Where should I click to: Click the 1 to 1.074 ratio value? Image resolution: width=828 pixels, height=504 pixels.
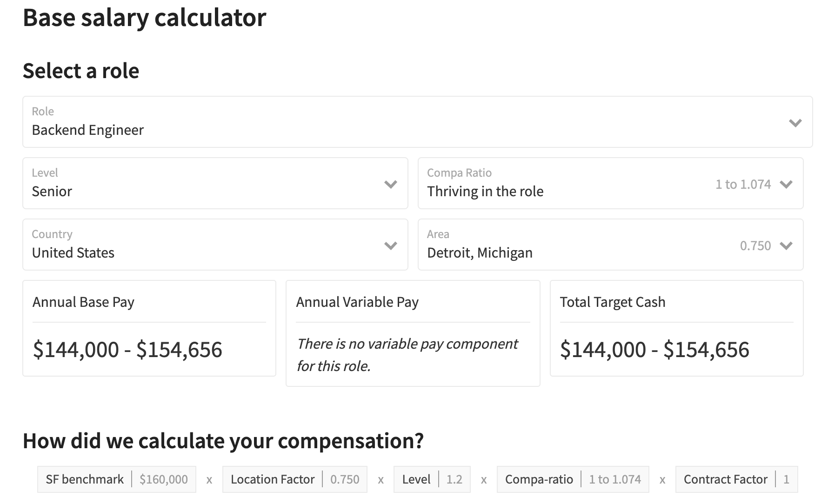coord(743,184)
